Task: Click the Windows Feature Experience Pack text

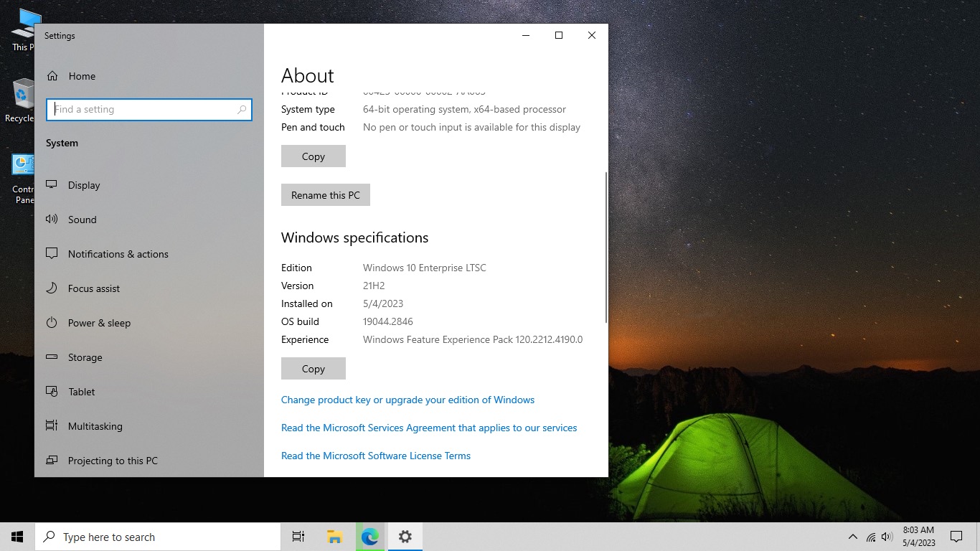Action: tap(473, 339)
